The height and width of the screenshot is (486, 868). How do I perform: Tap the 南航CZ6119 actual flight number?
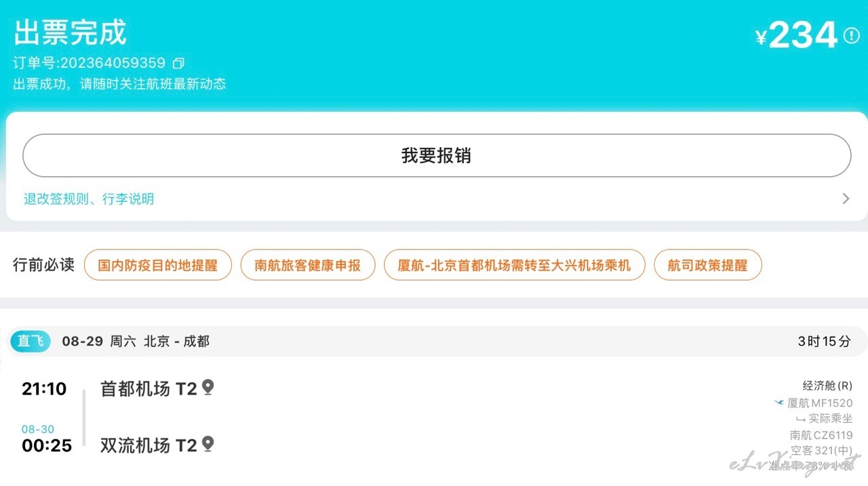(x=821, y=435)
